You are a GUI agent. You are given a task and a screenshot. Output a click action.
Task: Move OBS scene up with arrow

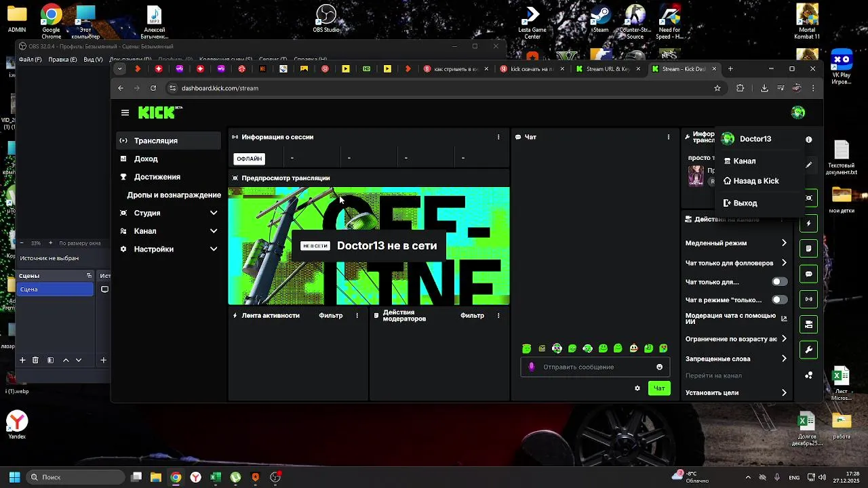pos(66,361)
